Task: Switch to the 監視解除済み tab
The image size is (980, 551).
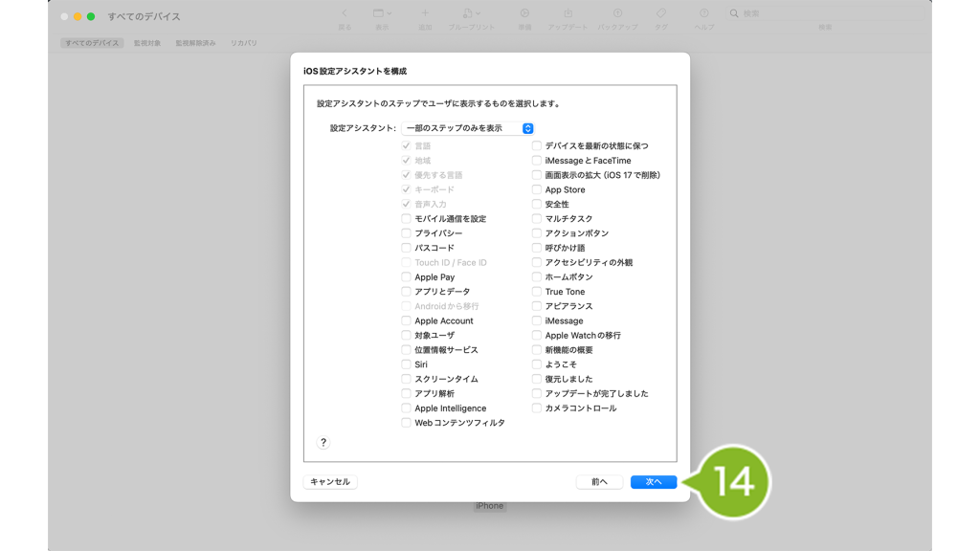Action: pyautogui.click(x=195, y=43)
